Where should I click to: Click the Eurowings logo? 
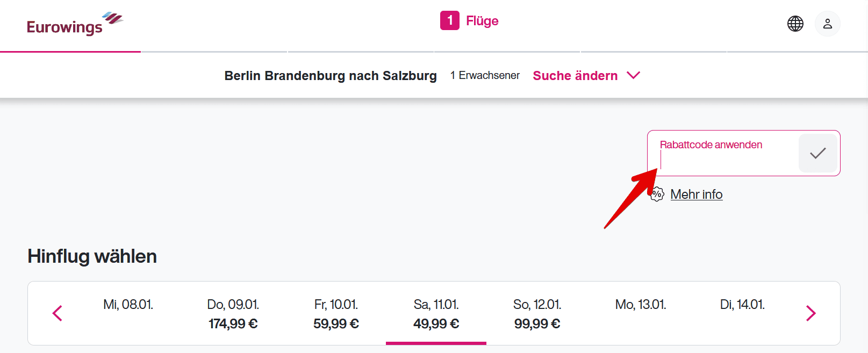[74, 25]
